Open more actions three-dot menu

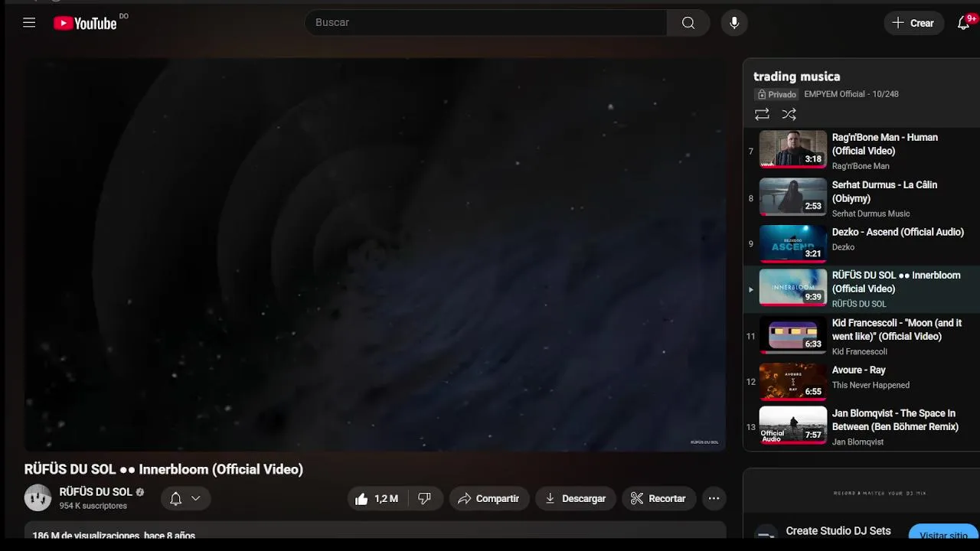pos(714,498)
